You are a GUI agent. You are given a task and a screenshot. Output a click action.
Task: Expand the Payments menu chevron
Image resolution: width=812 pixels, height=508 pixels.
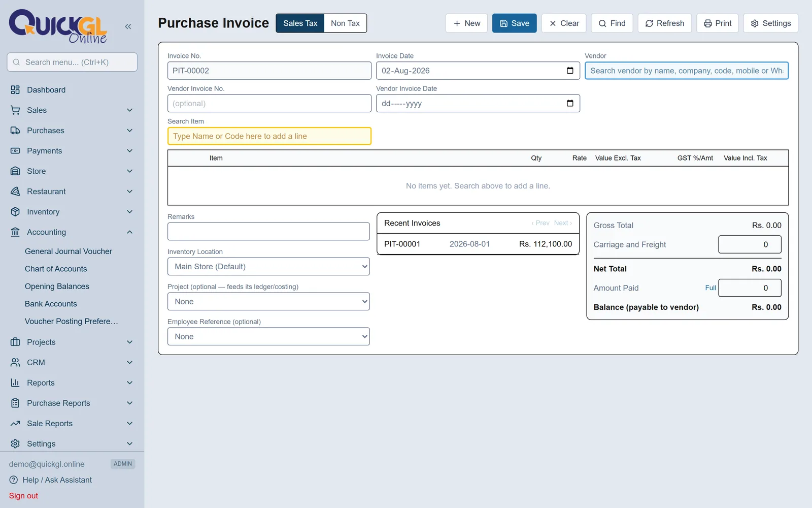pos(130,151)
